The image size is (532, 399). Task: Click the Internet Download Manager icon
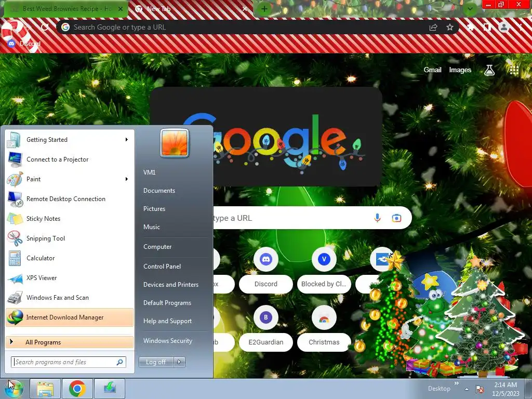click(x=15, y=317)
